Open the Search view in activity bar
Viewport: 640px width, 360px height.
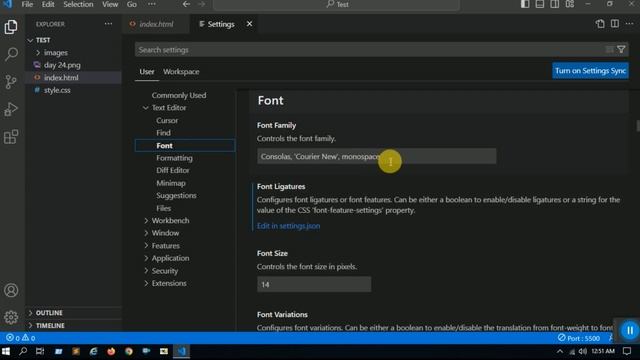point(11,54)
